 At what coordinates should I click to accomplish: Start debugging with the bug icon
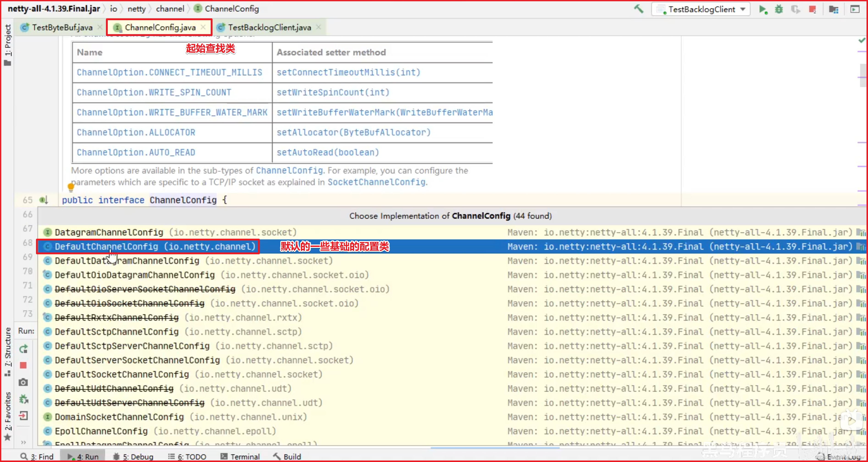779,9
